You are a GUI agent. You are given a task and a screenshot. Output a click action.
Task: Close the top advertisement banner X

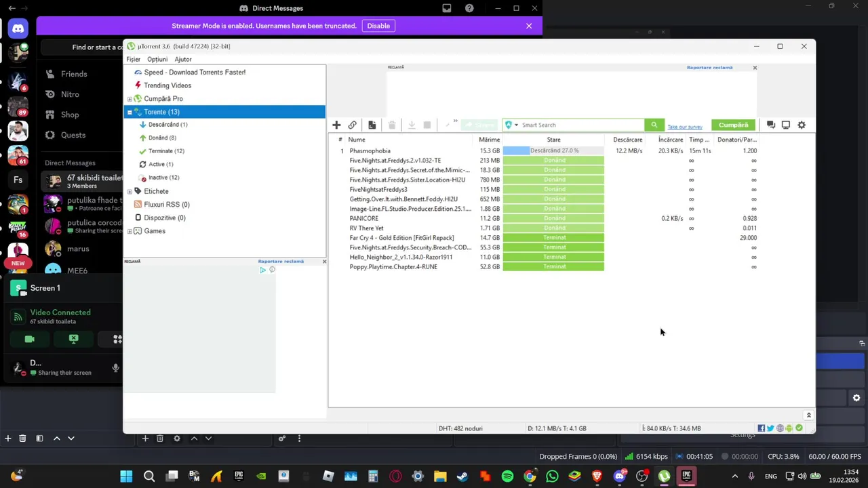[x=755, y=68]
